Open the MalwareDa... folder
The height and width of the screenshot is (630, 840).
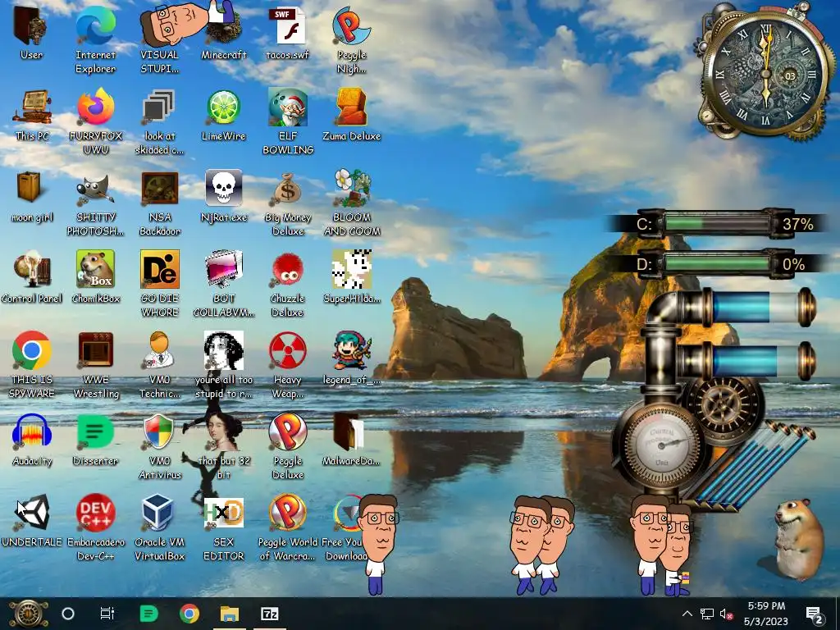pyautogui.click(x=351, y=440)
